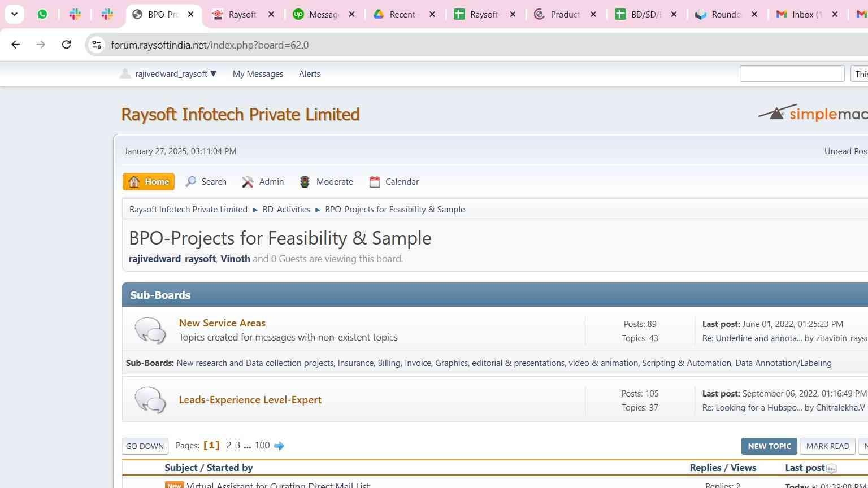Reload the current page

66,45
